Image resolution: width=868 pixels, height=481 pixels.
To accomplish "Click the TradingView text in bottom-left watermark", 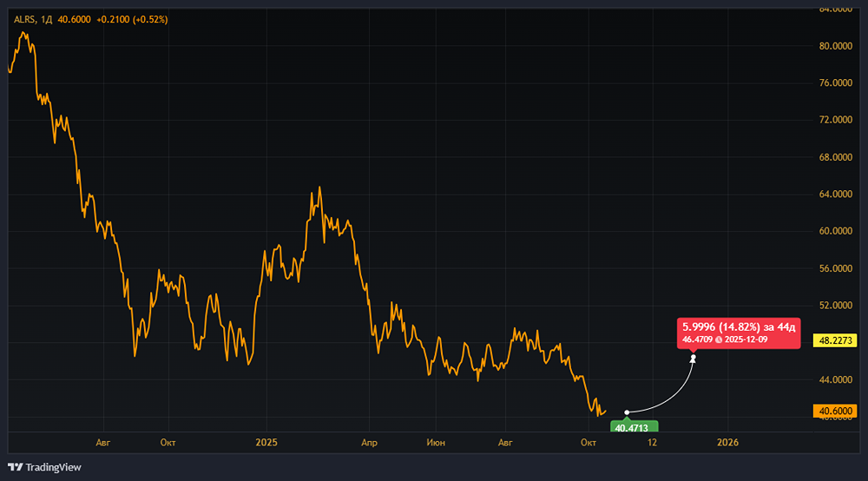I will tap(54, 467).
